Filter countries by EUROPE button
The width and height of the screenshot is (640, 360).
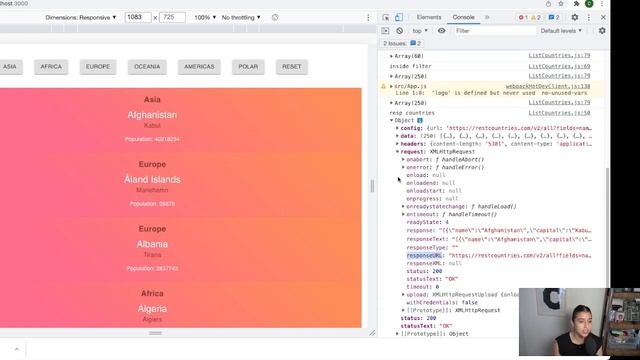98,67
